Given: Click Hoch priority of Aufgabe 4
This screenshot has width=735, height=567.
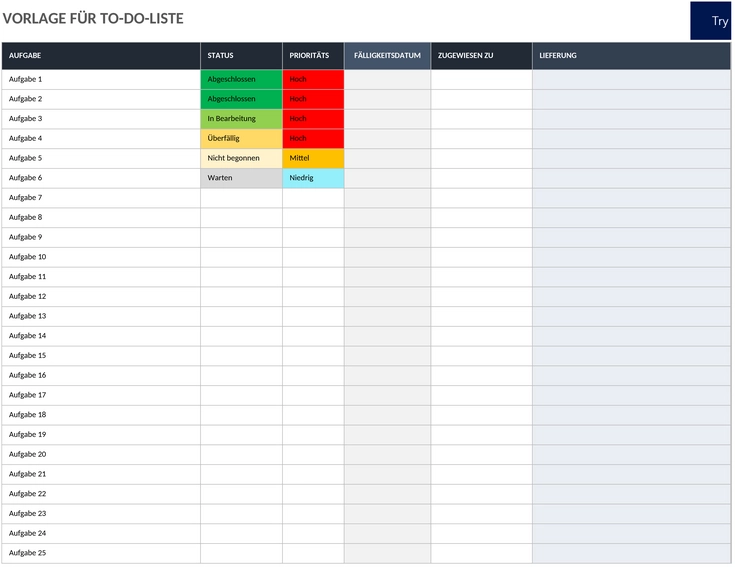Looking at the screenshot, I should click(314, 139).
